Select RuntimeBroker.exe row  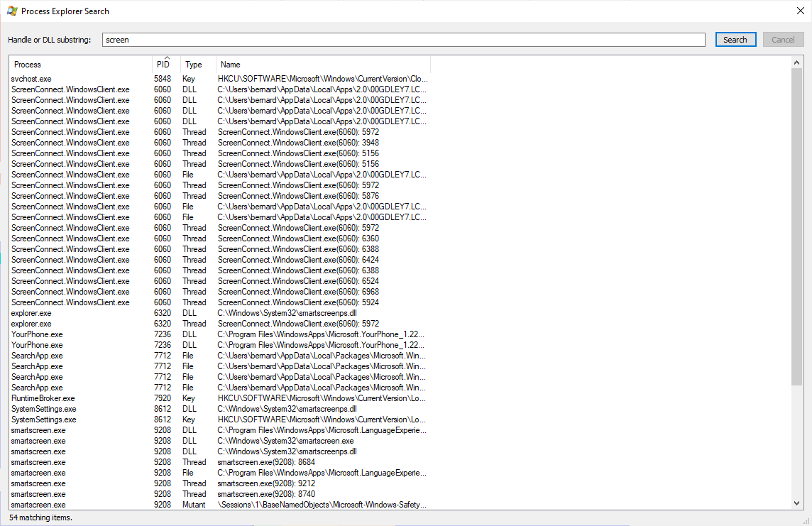point(219,398)
